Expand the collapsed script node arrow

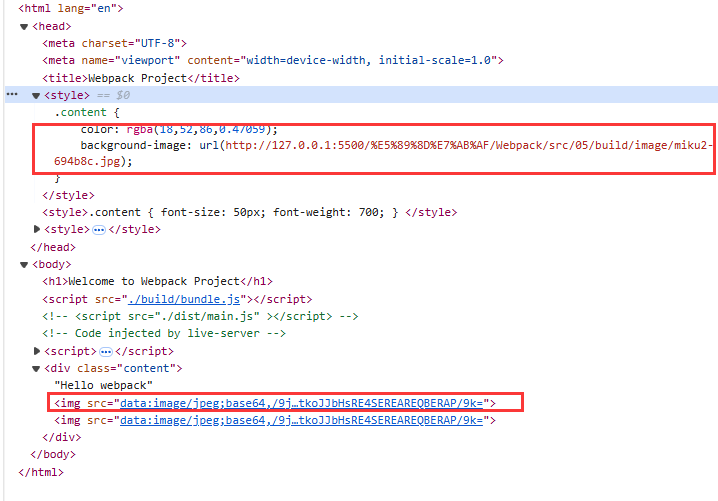point(37,352)
